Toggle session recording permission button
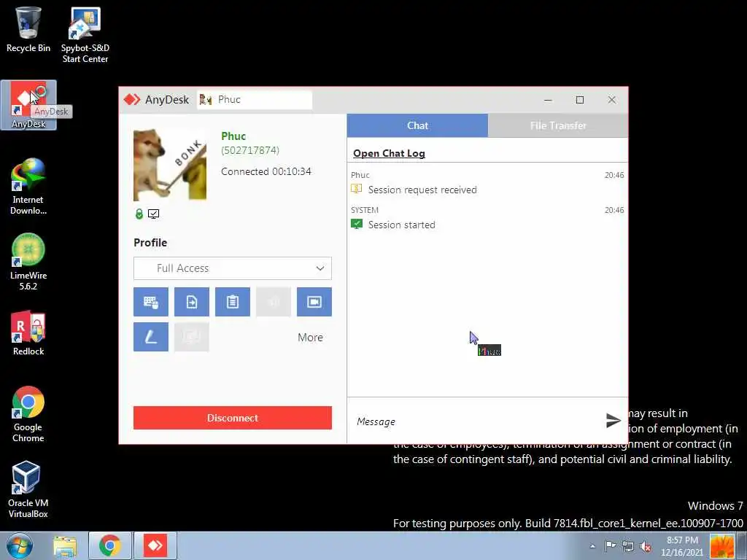The width and height of the screenshot is (747, 560). [314, 302]
